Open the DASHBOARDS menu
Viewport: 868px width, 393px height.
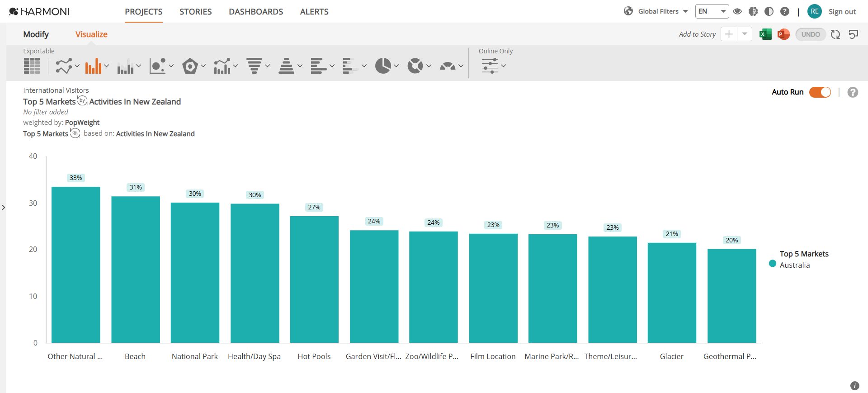pos(256,12)
